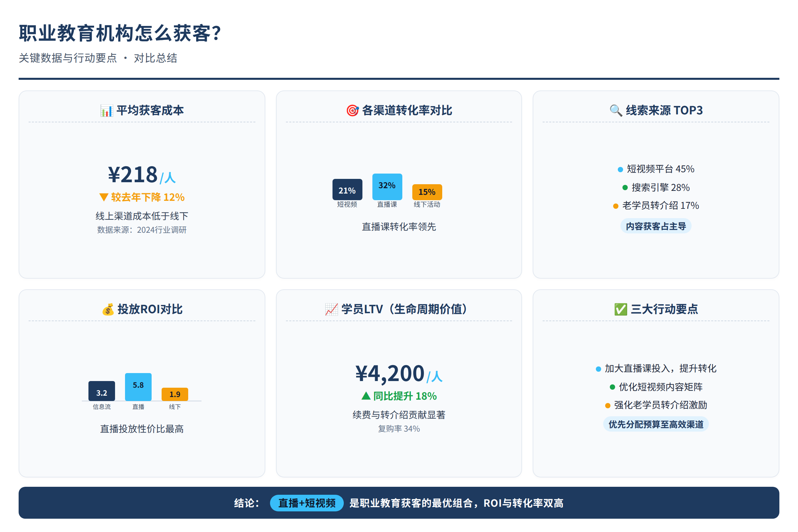
Task: Click the 线上渠道成本低于线下 caption
Action: 142,216
